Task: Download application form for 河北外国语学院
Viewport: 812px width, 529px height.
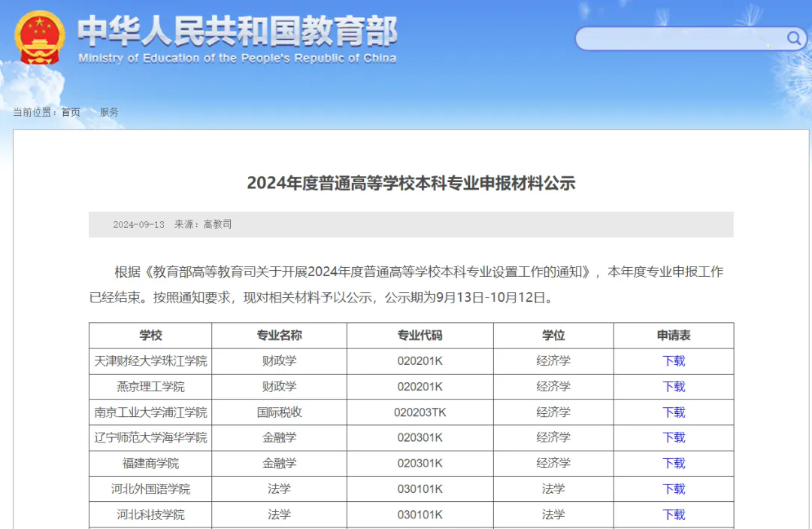Action: point(674,489)
